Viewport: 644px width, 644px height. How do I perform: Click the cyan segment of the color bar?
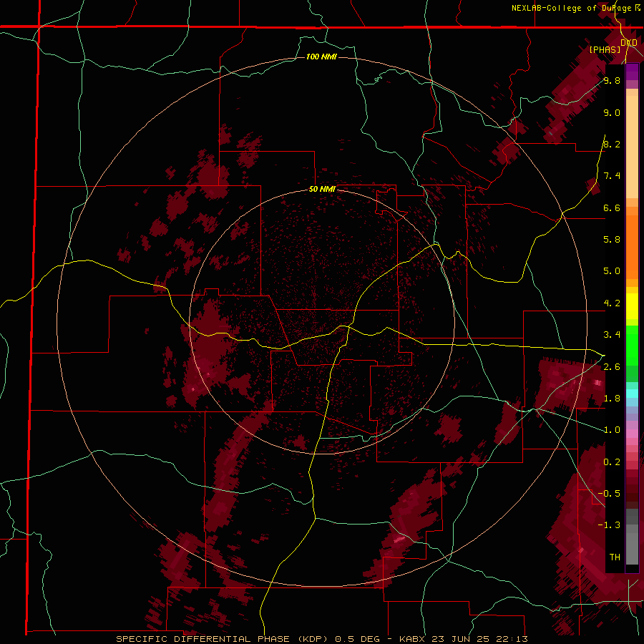[632, 394]
